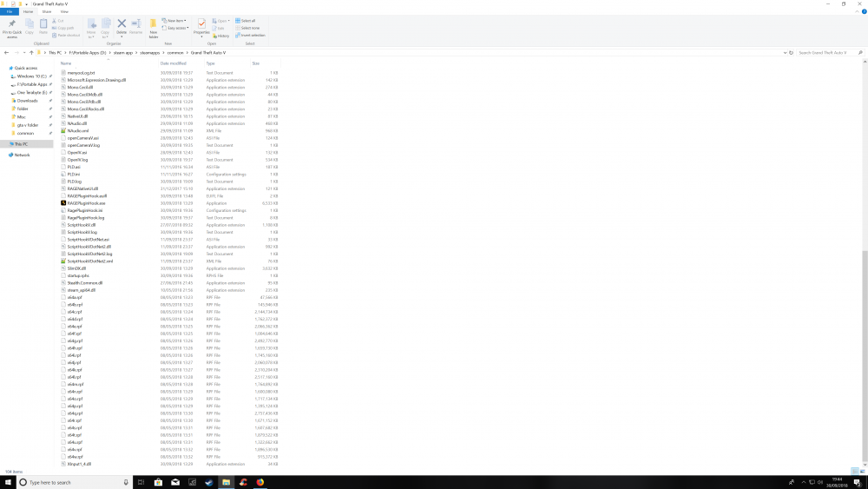The image size is (868, 489).
Task: Click the taskbar Task View icon
Action: pyautogui.click(x=141, y=482)
